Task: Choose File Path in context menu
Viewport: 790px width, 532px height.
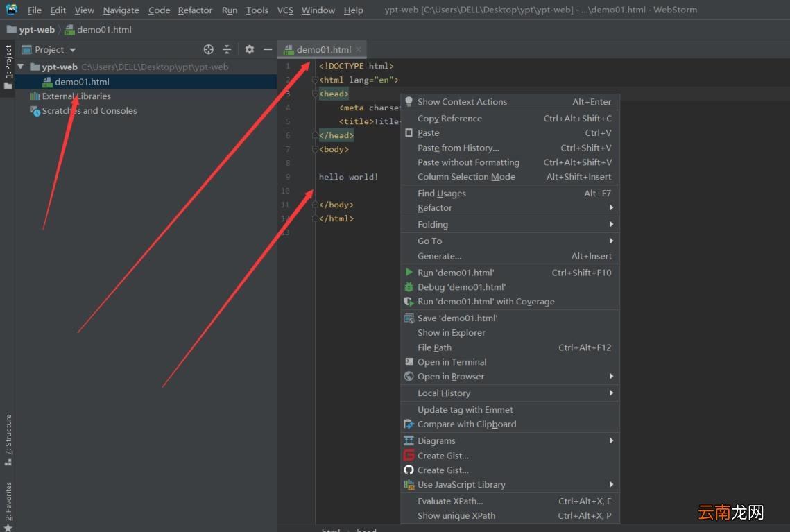Action: pyautogui.click(x=510, y=347)
